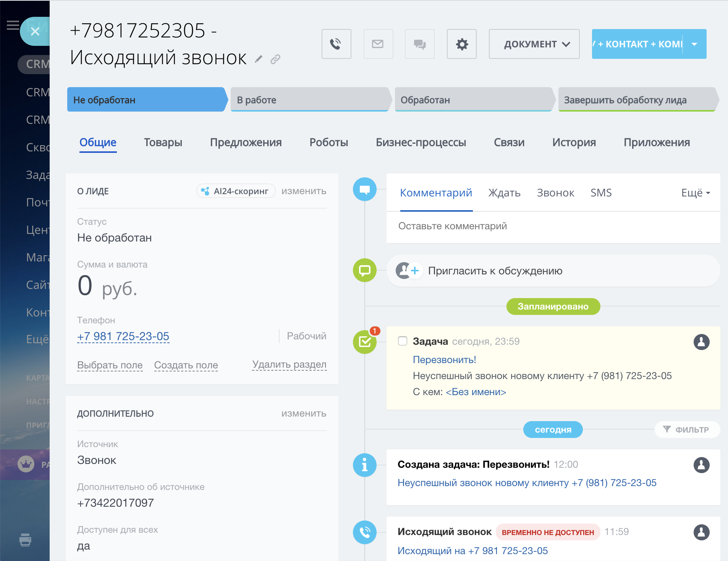Screen dimensions: 728x561
Task: Expand the Ещё menu in timeline
Action: [x=695, y=193]
